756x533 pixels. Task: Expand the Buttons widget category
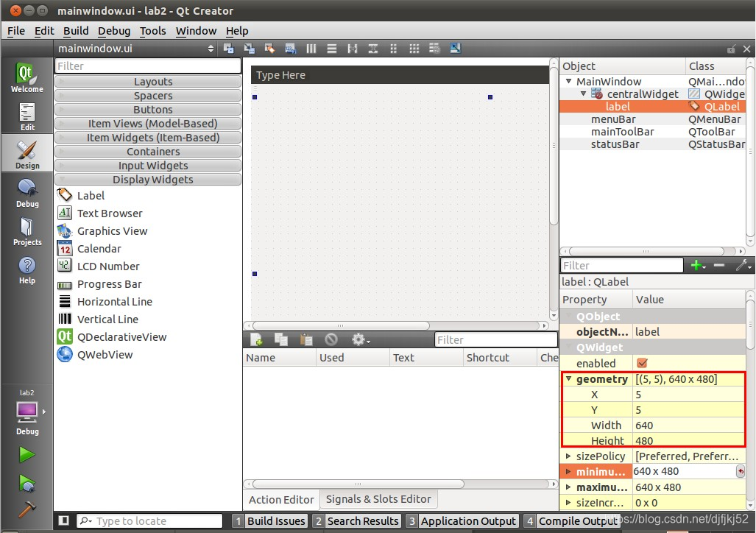point(148,110)
